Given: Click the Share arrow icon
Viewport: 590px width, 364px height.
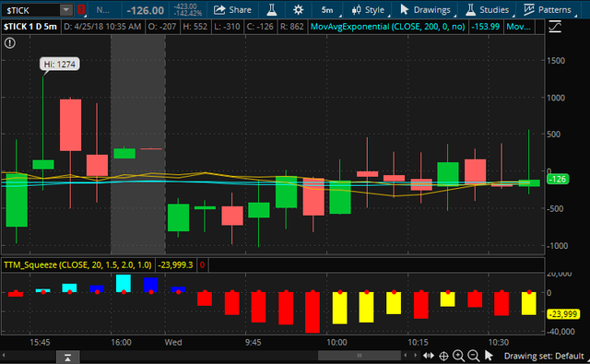Looking at the screenshot, I should 219,10.
